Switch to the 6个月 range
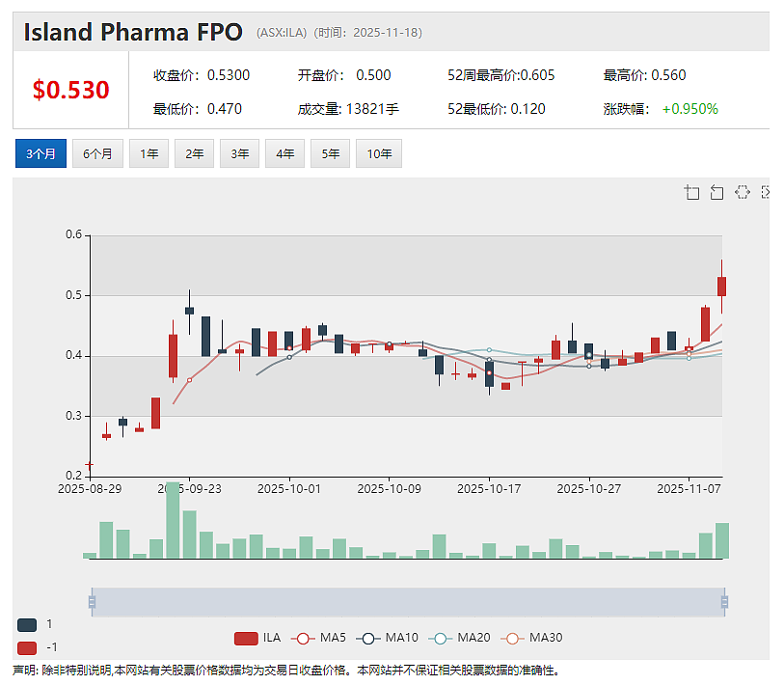The image size is (784, 685). pos(97,153)
